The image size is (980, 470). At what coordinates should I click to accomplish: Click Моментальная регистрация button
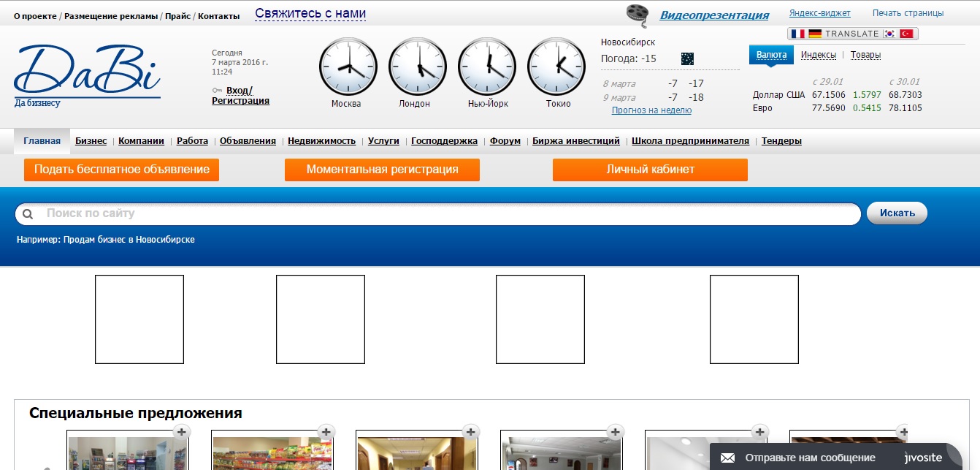click(x=382, y=170)
